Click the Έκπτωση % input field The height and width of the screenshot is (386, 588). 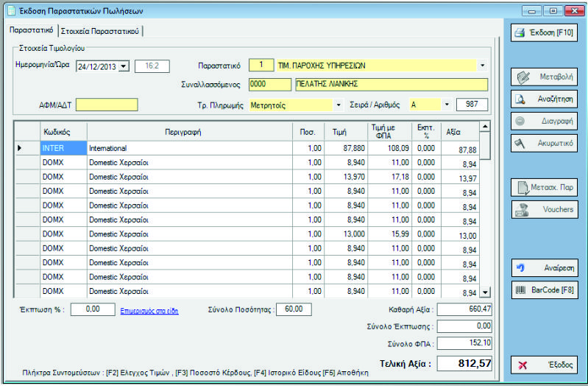93,310
